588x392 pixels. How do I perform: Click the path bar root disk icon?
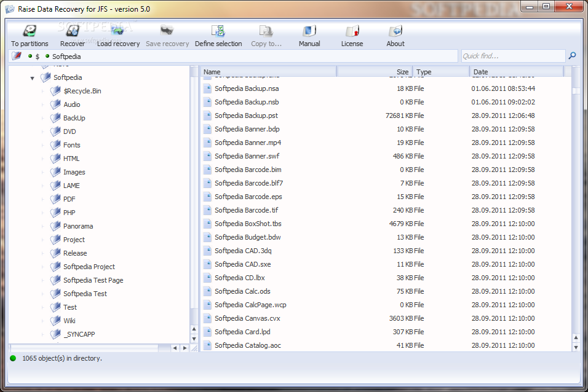17,56
